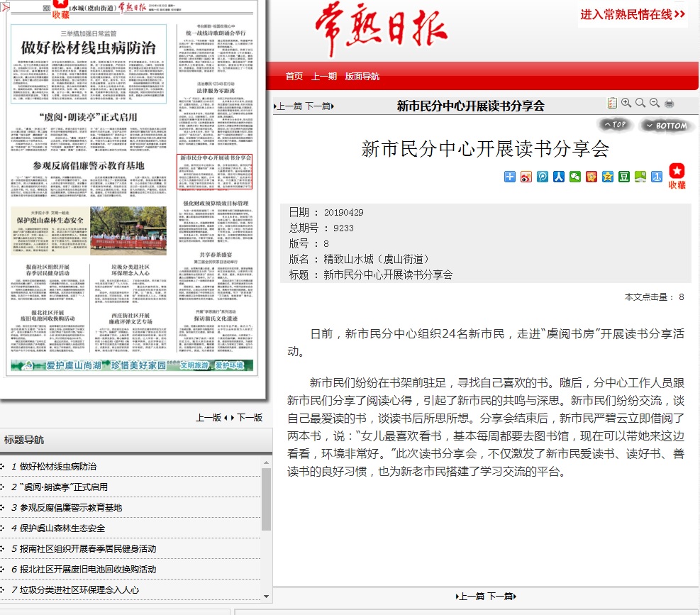This screenshot has height=615, width=700.
Task: Click the title list scrollbar thumb
Action: 267,499
